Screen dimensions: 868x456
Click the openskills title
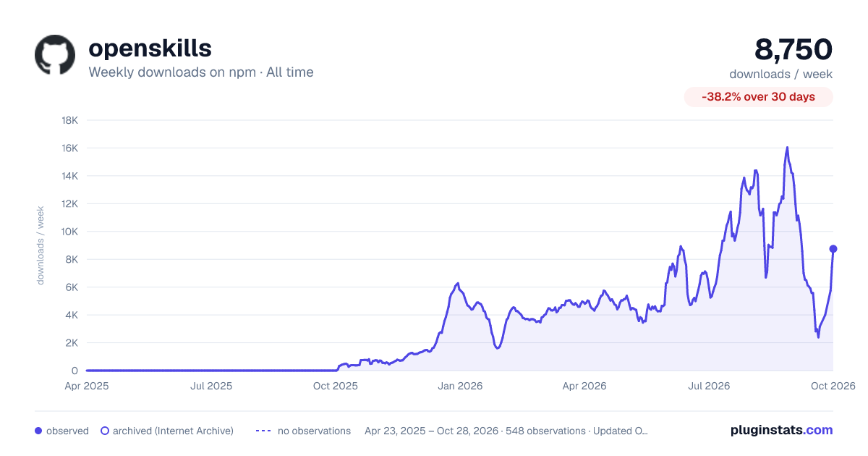click(x=150, y=48)
